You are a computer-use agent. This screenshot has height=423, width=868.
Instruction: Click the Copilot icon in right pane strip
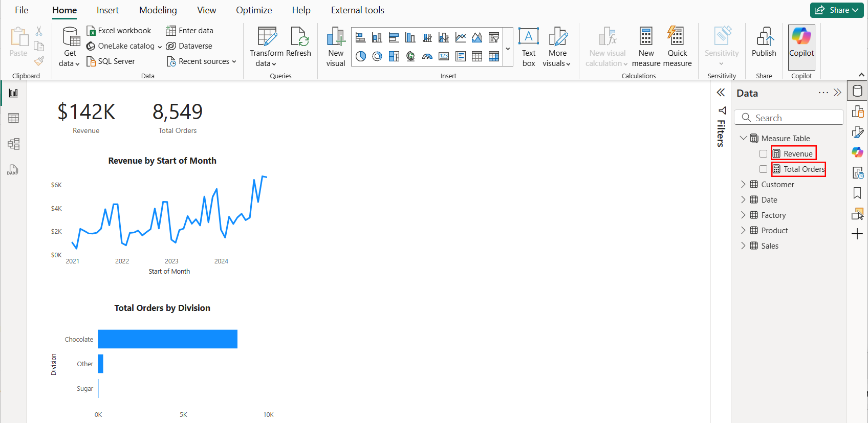click(x=857, y=152)
